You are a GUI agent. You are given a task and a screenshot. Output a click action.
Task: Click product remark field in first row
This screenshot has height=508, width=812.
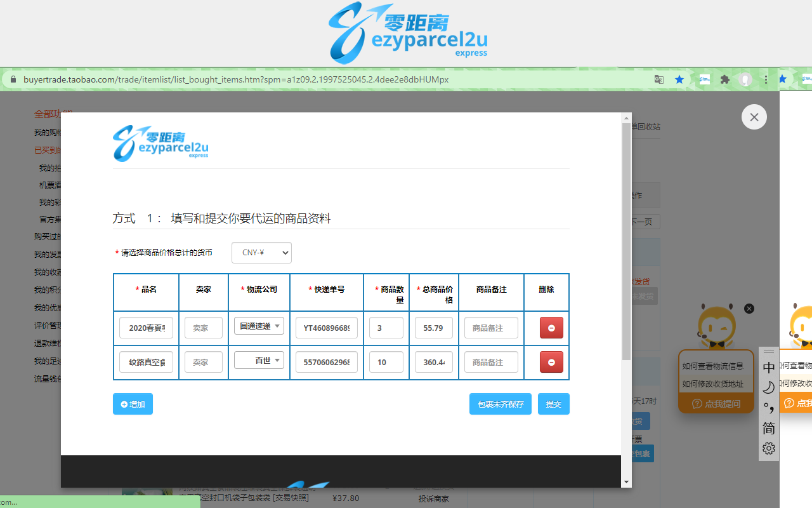click(491, 328)
